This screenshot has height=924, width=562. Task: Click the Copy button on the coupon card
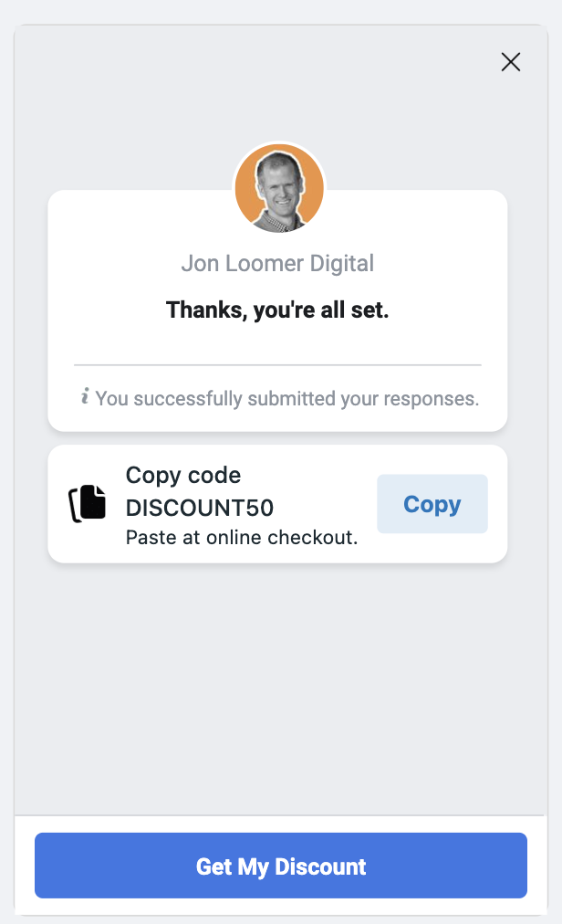pyautogui.click(x=432, y=503)
